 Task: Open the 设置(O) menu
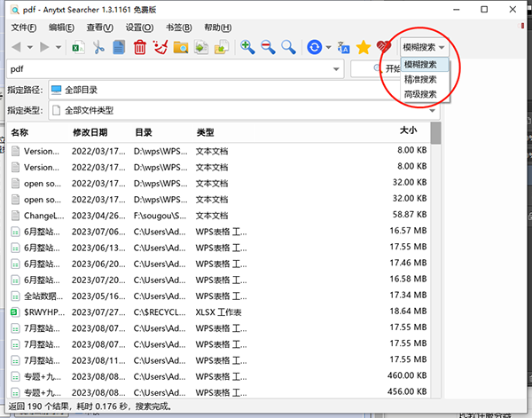[x=139, y=28]
